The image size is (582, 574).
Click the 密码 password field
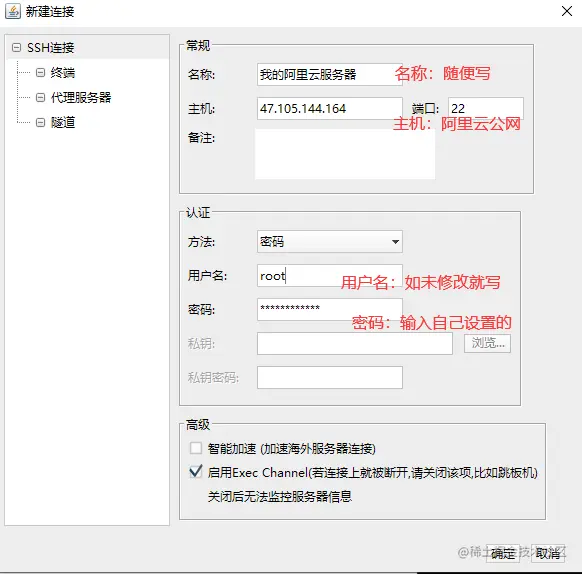tap(330, 309)
